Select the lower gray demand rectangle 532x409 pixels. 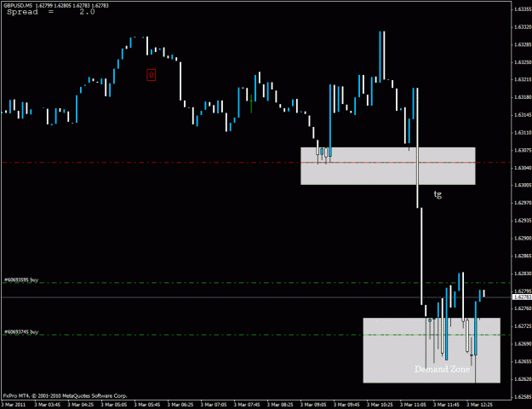(x=432, y=350)
